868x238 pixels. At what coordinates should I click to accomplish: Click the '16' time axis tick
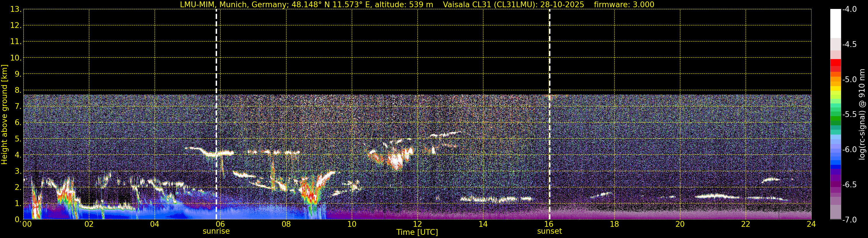pos(549,224)
